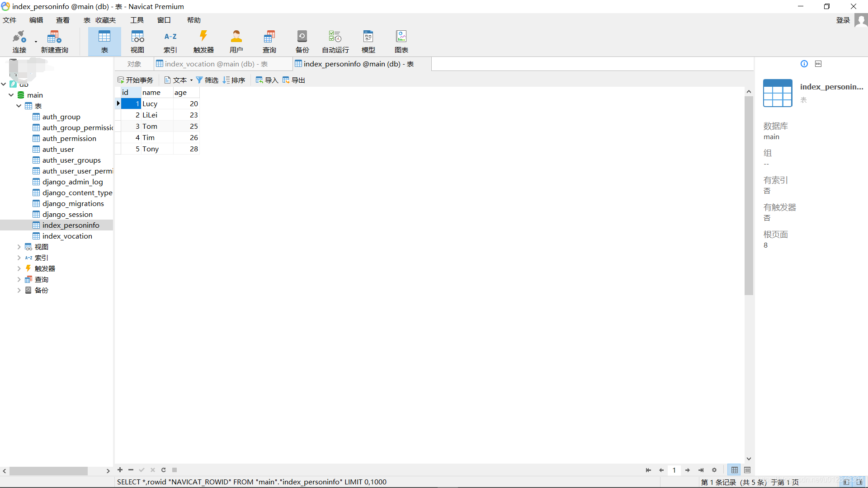The height and width of the screenshot is (488, 868).
Task: Switch to form view icon
Action: (747, 470)
